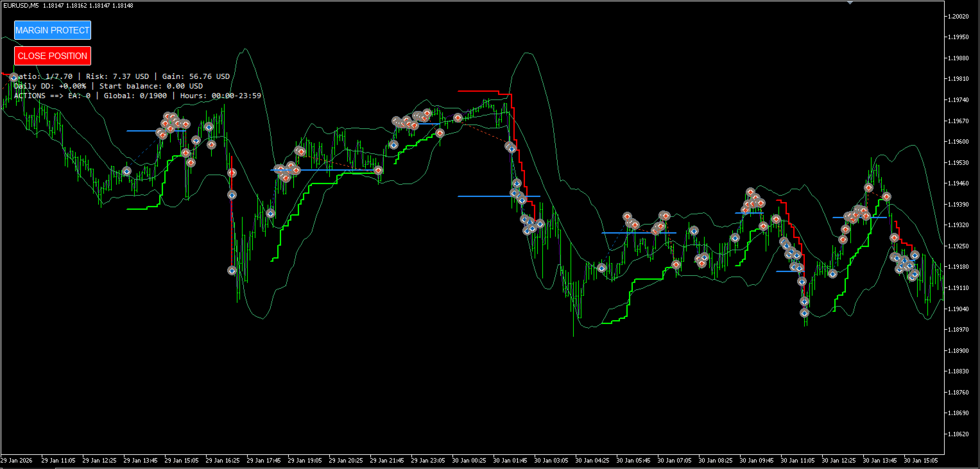Click the 1.19950 price scale label
Image resolution: width=980 pixels, height=469 pixels.
(958, 37)
